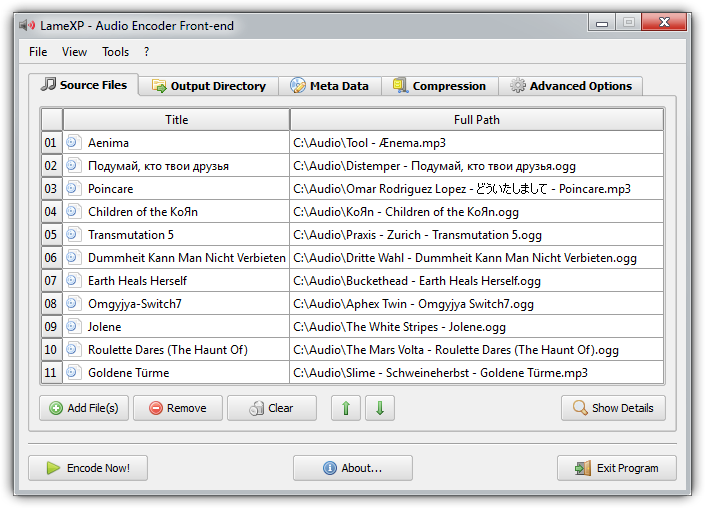The image size is (705, 508).
Task: Switch to the Meta Data tab
Action: [x=330, y=86]
